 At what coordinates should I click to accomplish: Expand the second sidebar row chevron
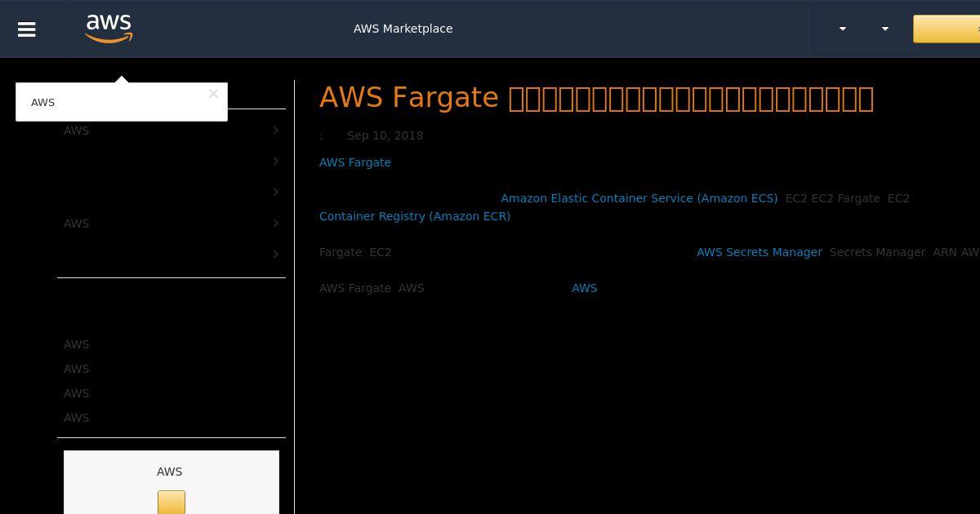coord(276,162)
